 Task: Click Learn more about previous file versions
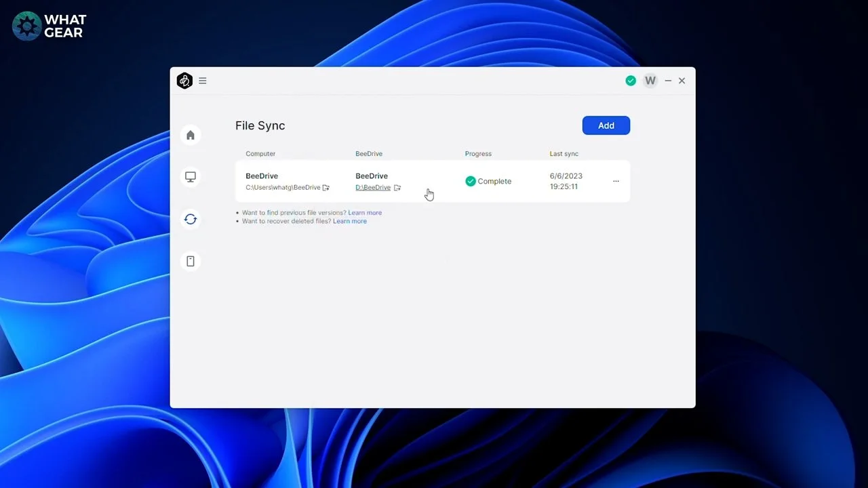click(365, 213)
